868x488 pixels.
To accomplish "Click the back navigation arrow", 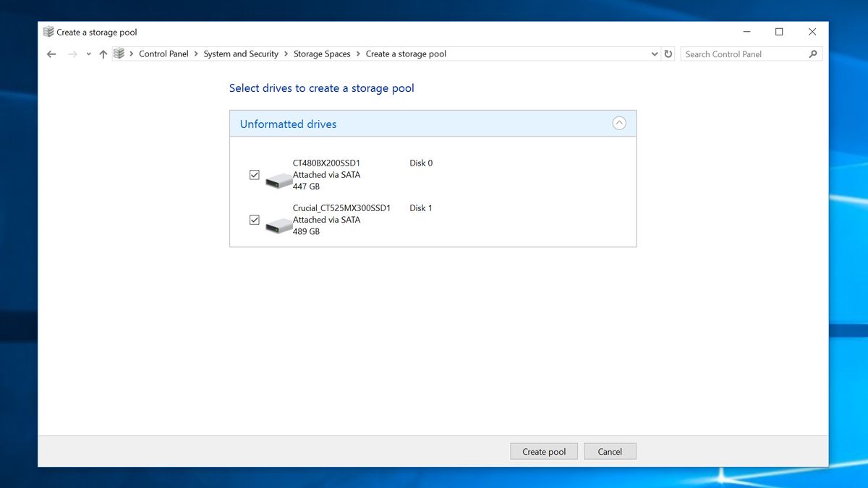I will pyautogui.click(x=51, y=53).
